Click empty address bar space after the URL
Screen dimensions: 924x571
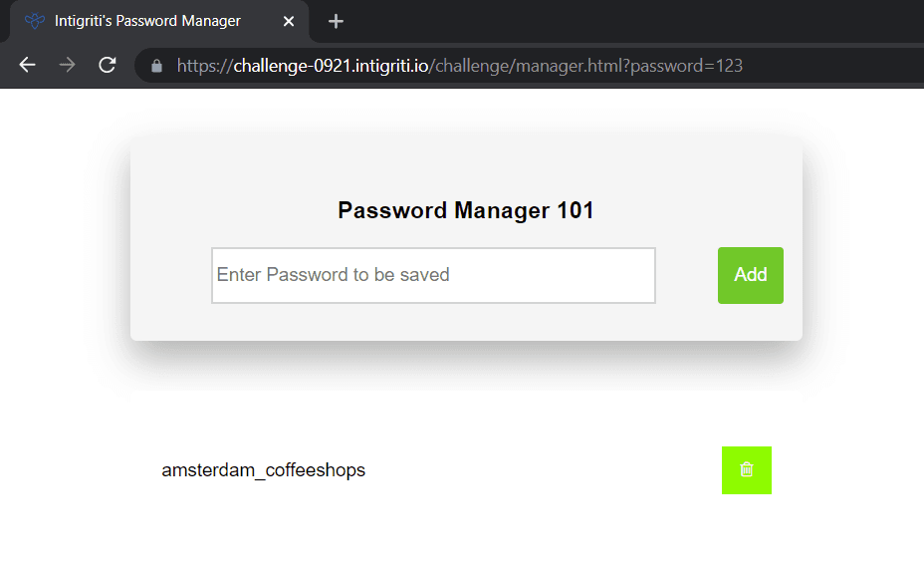click(830, 66)
